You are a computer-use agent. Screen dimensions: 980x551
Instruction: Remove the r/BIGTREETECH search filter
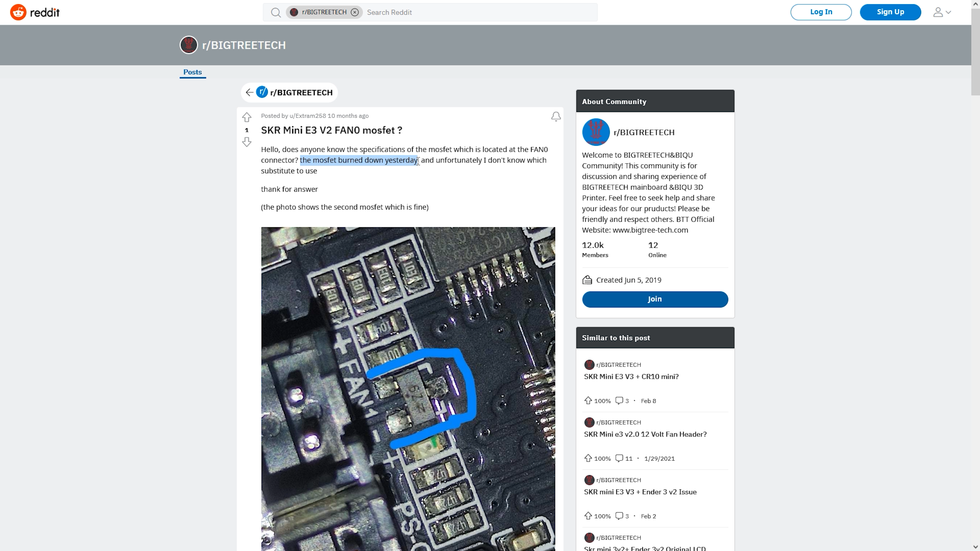pyautogui.click(x=355, y=12)
